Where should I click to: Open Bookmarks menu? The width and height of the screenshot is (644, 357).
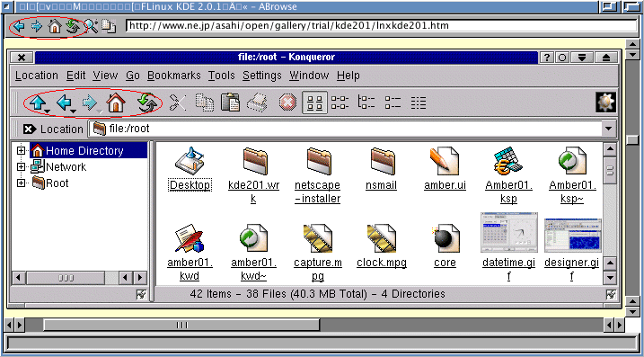[x=174, y=76]
